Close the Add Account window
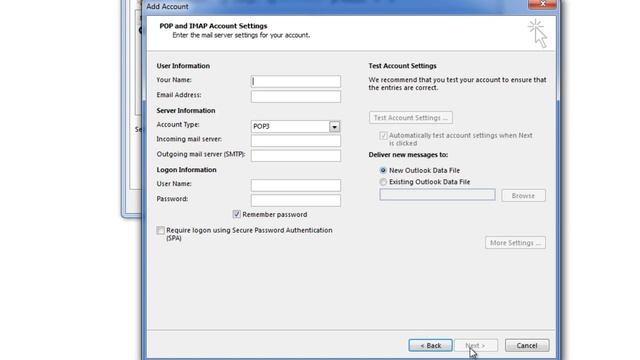Image resolution: width=640 pixels, height=360 pixels. (x=542, y=4)
